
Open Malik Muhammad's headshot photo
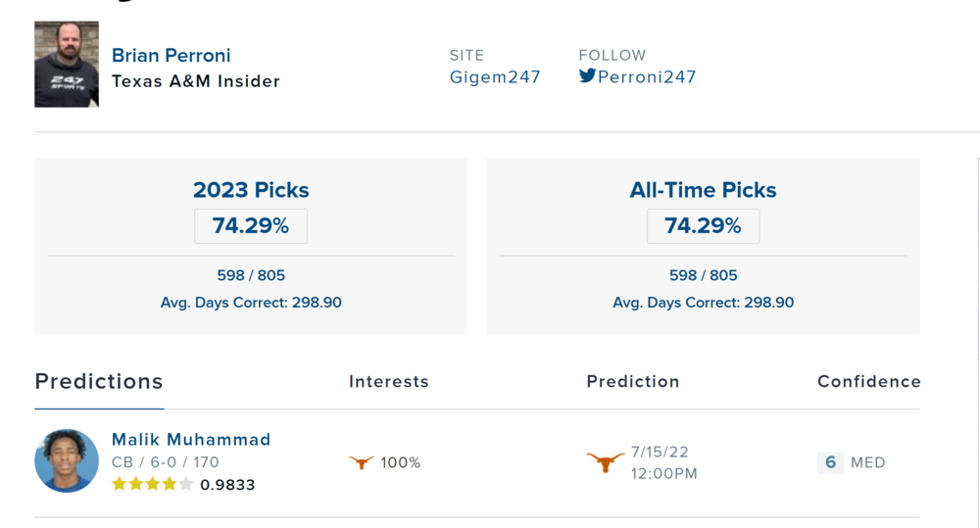pos(67,460)
